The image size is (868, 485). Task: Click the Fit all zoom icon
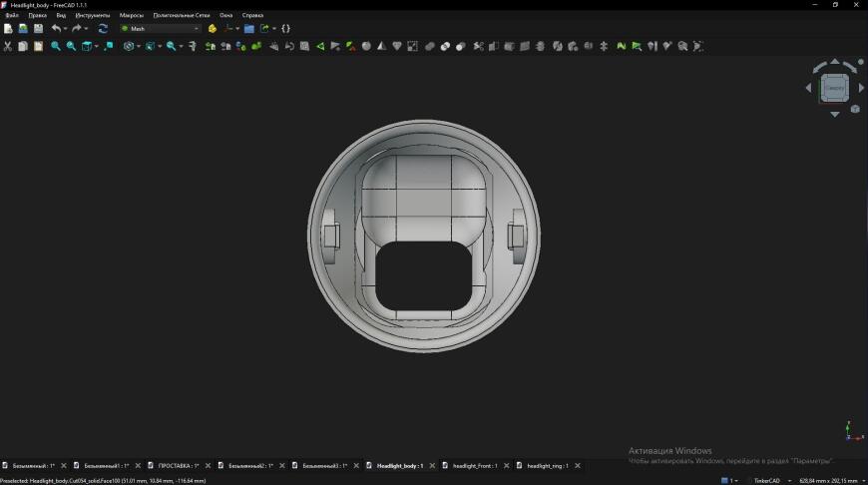[56, 47]
